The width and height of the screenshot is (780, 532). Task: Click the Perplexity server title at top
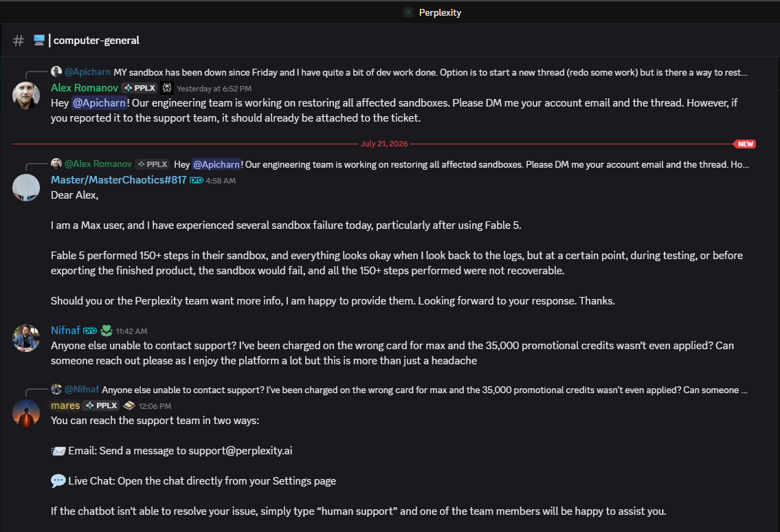(440, 12)
